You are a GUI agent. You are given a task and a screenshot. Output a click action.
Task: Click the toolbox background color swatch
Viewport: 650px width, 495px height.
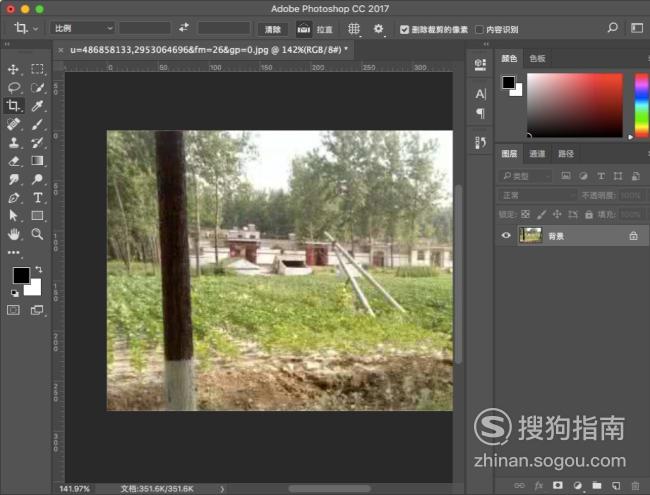tap(34, 288)
